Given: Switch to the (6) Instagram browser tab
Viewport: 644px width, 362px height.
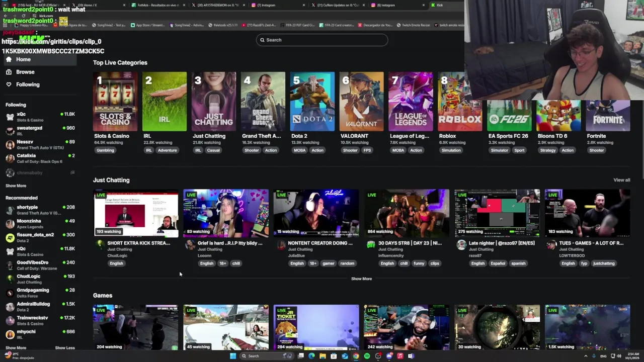Looking at the screenshot, I should tap(398, 5).
